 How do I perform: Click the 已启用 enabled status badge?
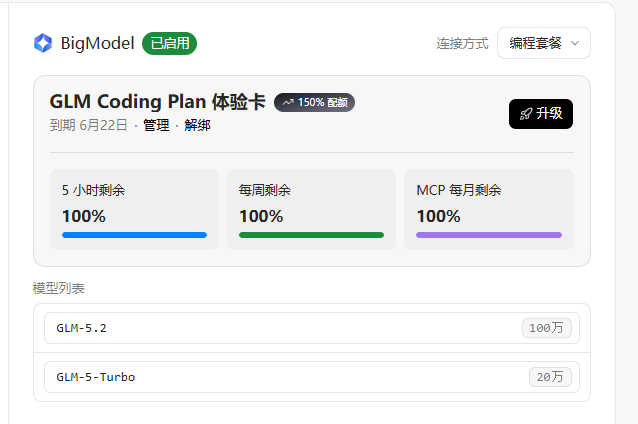click(x=169, y=43)
